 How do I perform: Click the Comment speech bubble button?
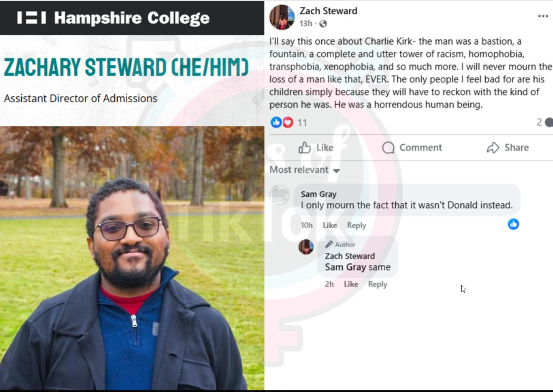point(412,148)
